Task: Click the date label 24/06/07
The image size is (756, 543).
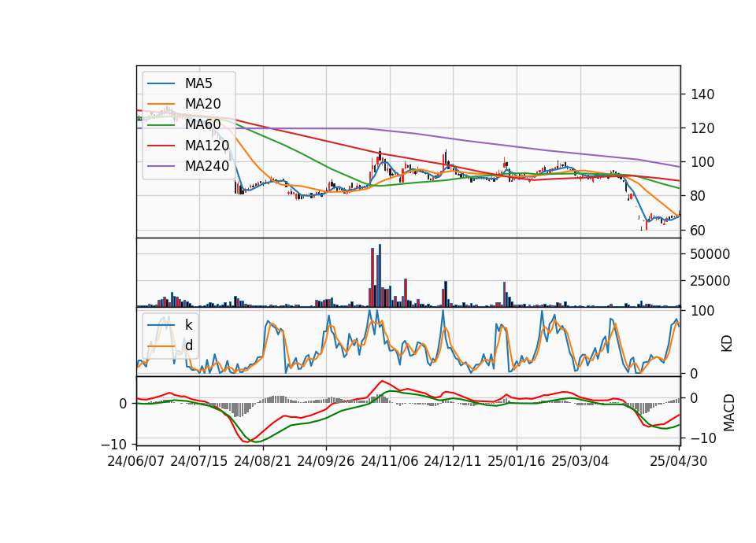Action: coord(136,461)
